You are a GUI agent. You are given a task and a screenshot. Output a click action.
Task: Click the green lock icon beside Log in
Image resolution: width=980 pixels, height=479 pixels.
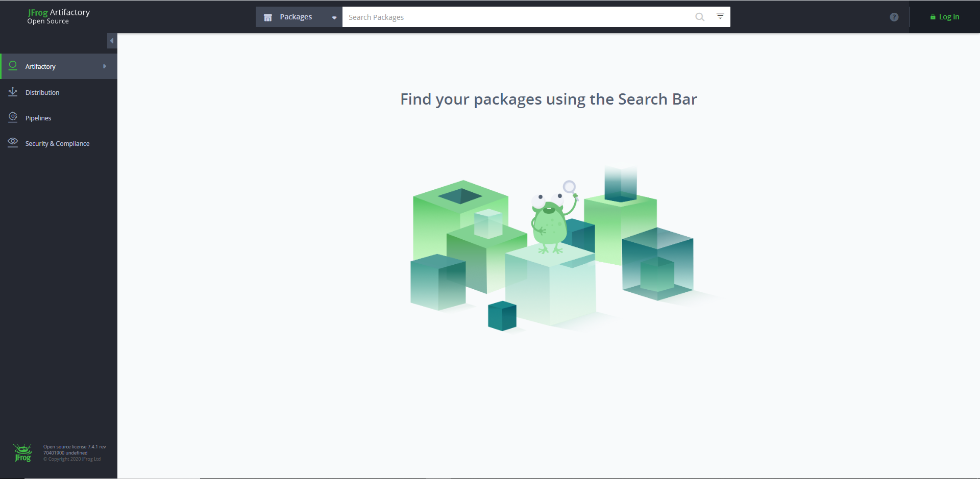[933, 17]
